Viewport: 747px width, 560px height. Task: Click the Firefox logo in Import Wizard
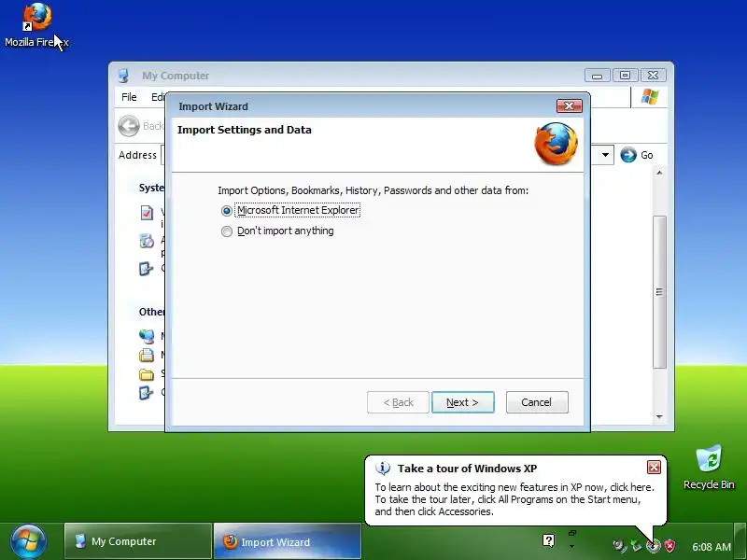(x=556, y=144)
